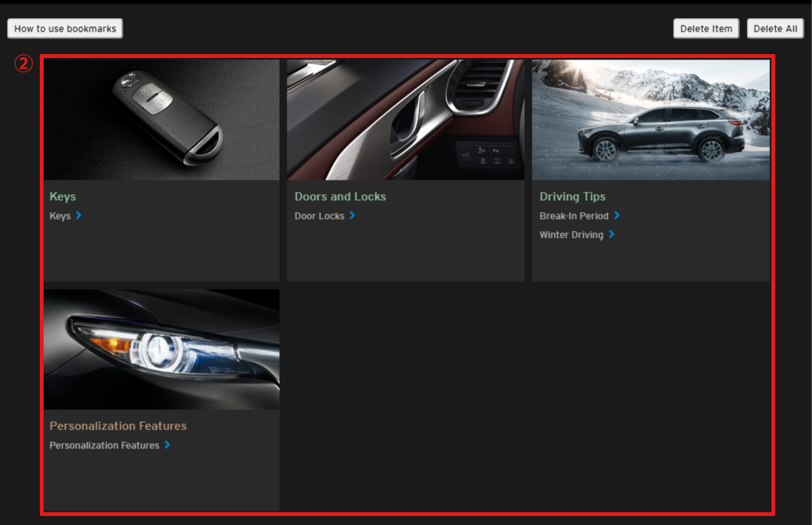This screenshot has width=812, height=525.
Task: Open the Break-In Period bookmark link
Action: pos(574,216)
